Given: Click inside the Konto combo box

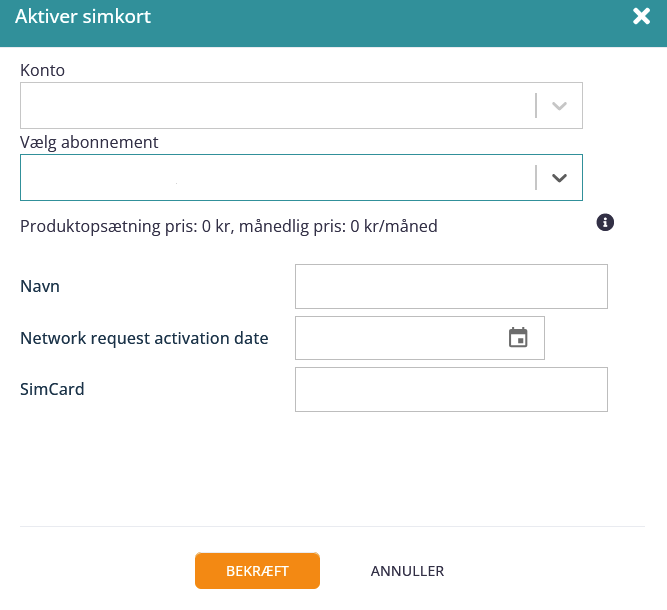Looking at the screenshot, I should pyautogui.click(x=301, y=105).
